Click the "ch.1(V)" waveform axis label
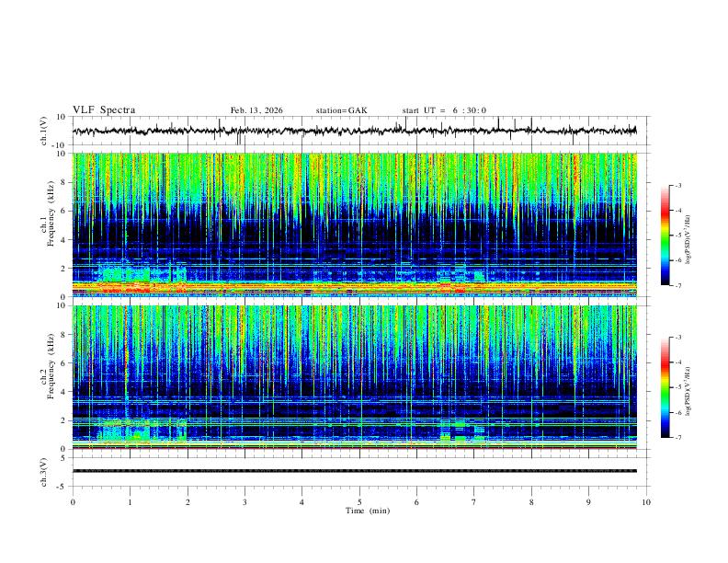This screenshot has width=728, height=563. click(x=44, y=131)
